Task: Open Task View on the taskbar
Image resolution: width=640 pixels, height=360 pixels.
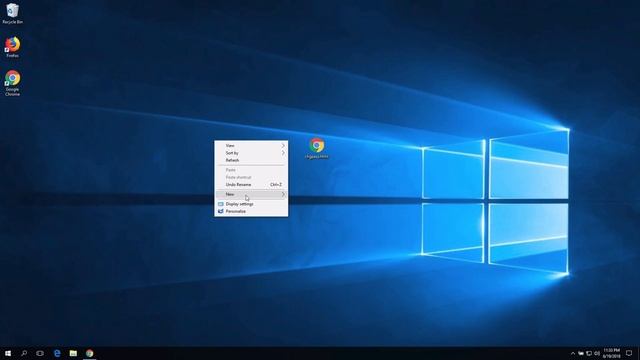Action: (x=40, y=353)
